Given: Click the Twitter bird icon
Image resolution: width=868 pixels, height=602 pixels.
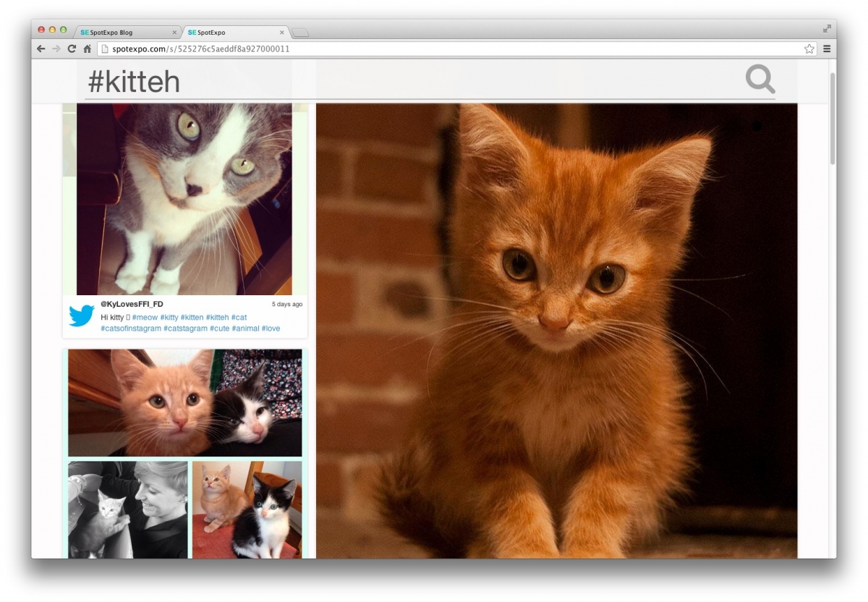Looking at the screenshot, I should (82, 315).
